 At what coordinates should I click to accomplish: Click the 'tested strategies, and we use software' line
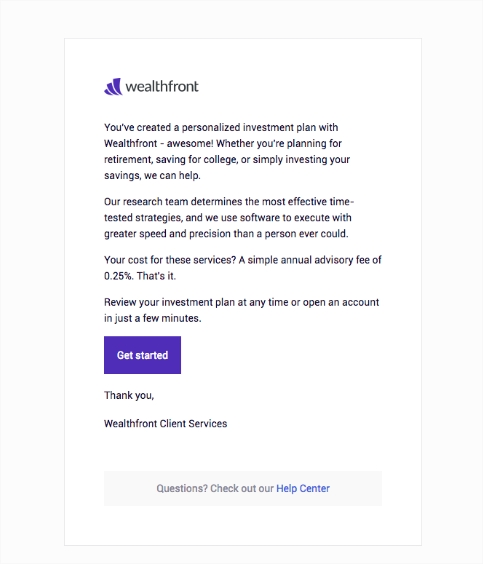coord(228,218)
